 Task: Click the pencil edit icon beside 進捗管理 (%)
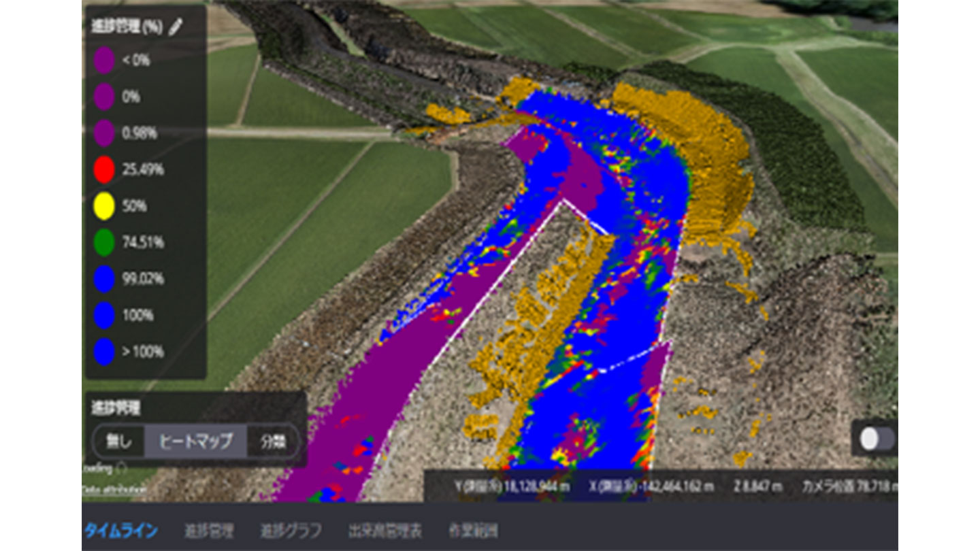[176, 27]
